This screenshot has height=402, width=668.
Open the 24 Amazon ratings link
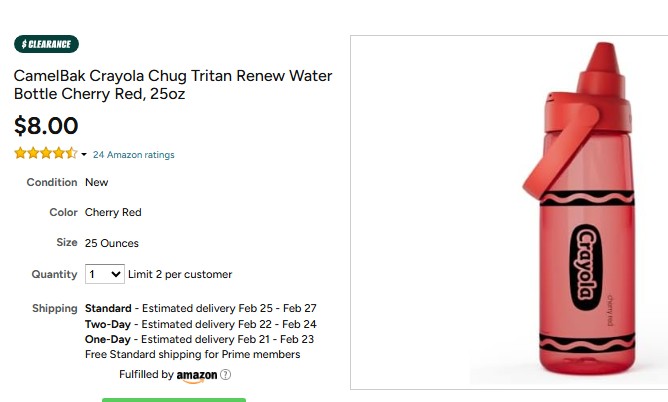click(133, 155)
